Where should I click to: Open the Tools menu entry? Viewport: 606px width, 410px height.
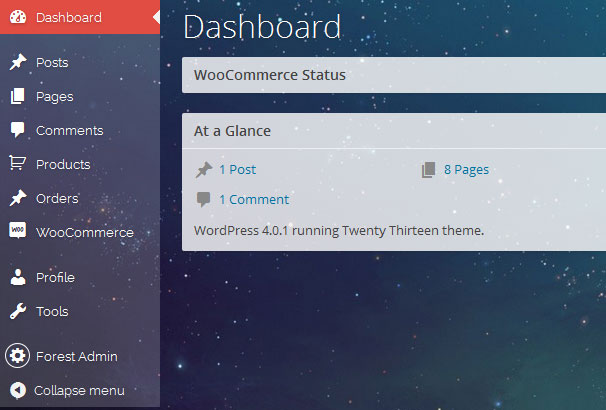click(52, 311)
